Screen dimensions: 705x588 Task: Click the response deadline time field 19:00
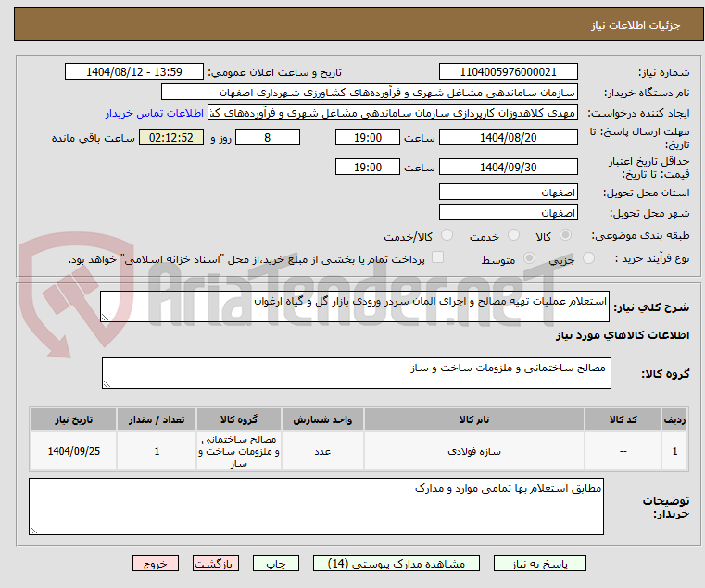368,138
